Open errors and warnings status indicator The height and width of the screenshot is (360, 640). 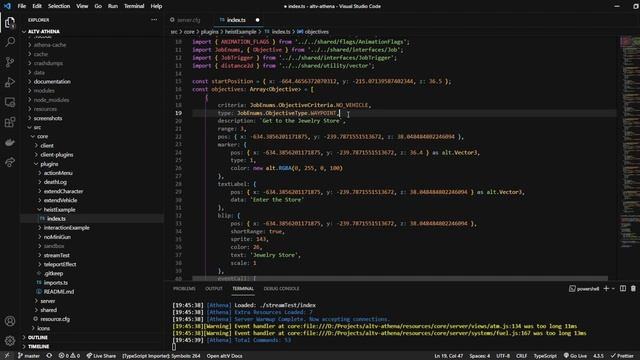[69, 356]
